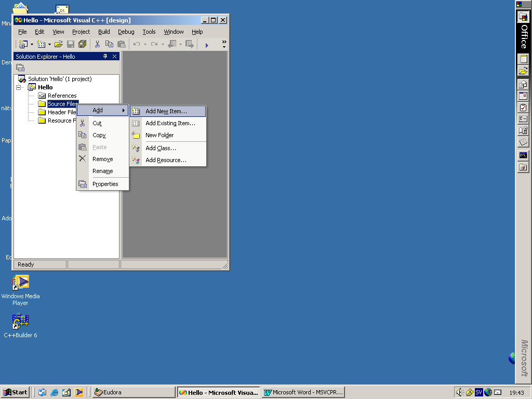The image size is (532, 399).
Task: Select the Source Files folder
Action: [x=63, y=104]
